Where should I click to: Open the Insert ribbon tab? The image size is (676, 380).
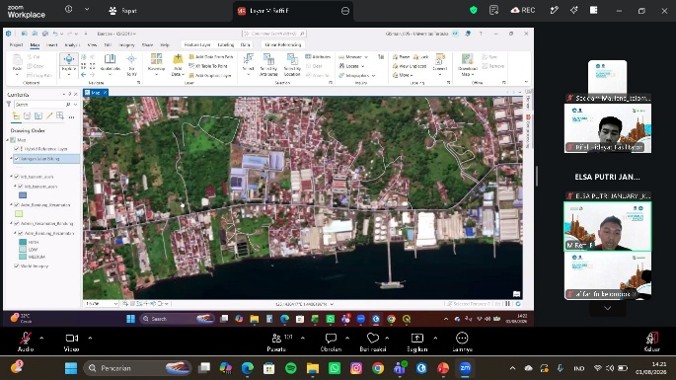pyautogui.click(x=52, y=44)
